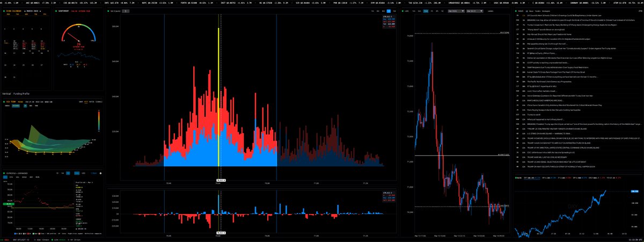Viewport: 644px width, 242px height.
Task: Select BTC tab in CVProfile panel
Action: pos(5,177)
